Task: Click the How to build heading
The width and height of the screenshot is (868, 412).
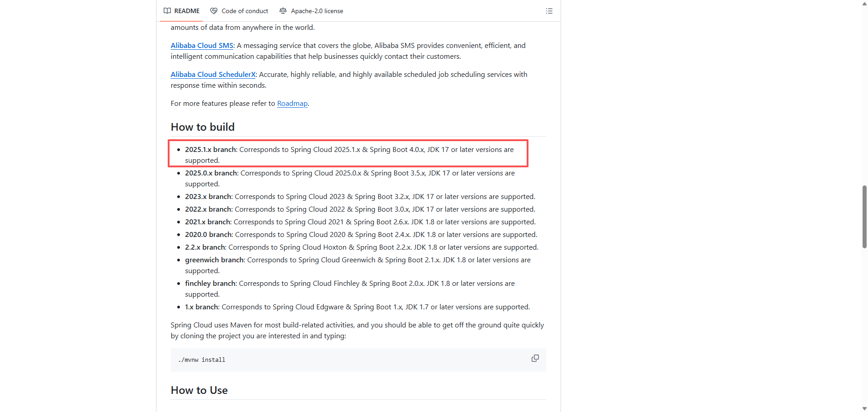Action: point(203,127)
